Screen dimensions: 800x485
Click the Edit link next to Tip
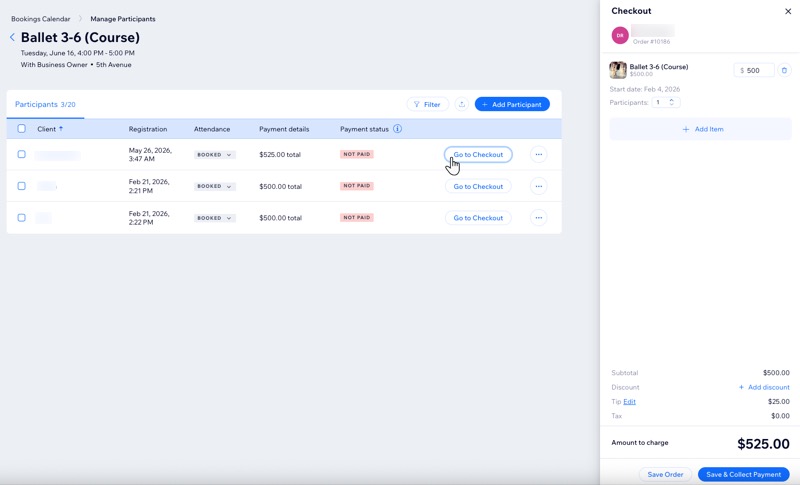[x=630, y=402]
